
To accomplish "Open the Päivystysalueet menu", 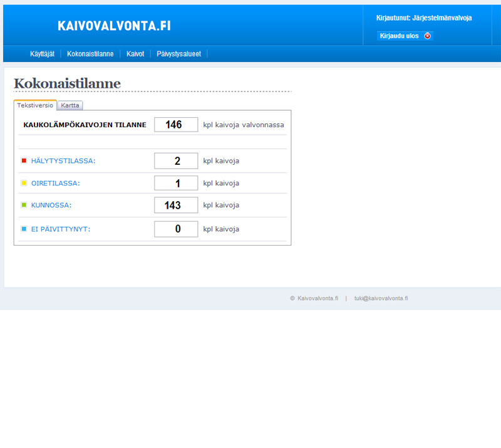I will (178, 54).
